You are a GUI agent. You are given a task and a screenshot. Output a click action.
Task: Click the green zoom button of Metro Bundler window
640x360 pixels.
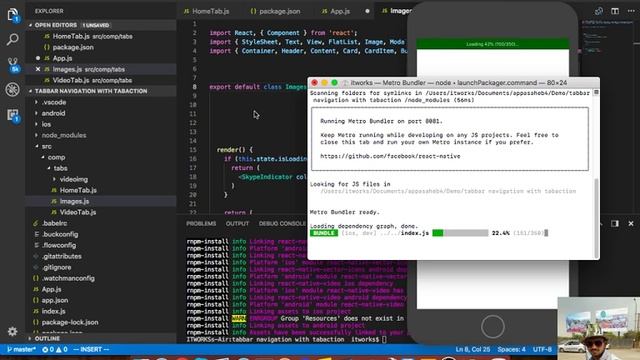pos(334,83)
